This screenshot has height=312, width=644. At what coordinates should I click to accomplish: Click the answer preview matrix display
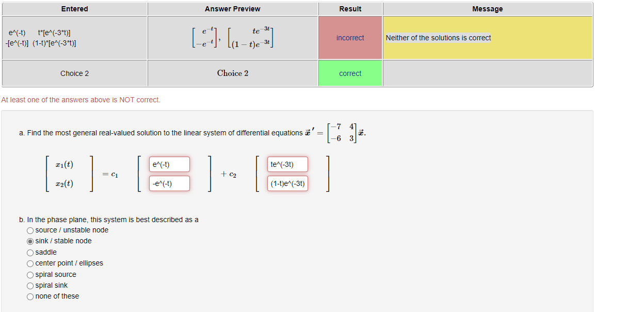(232, 37)
